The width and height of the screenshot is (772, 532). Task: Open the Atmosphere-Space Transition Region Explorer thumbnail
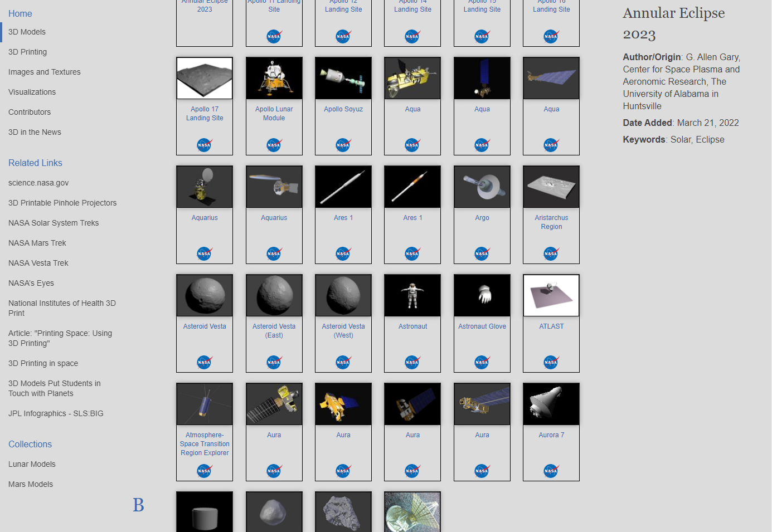[x=205, y=404]
